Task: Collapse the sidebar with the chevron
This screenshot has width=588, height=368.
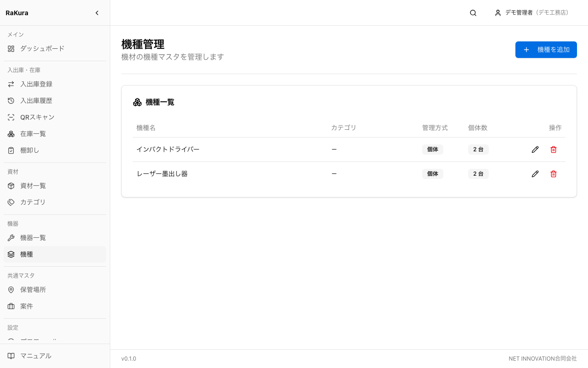Action: 97,13
